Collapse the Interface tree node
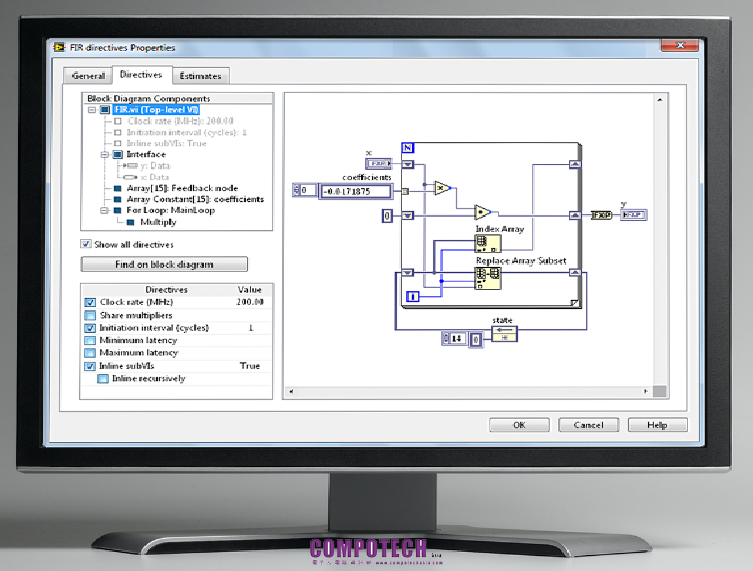Viewport: 753px width, 571px height. point(104,155)
